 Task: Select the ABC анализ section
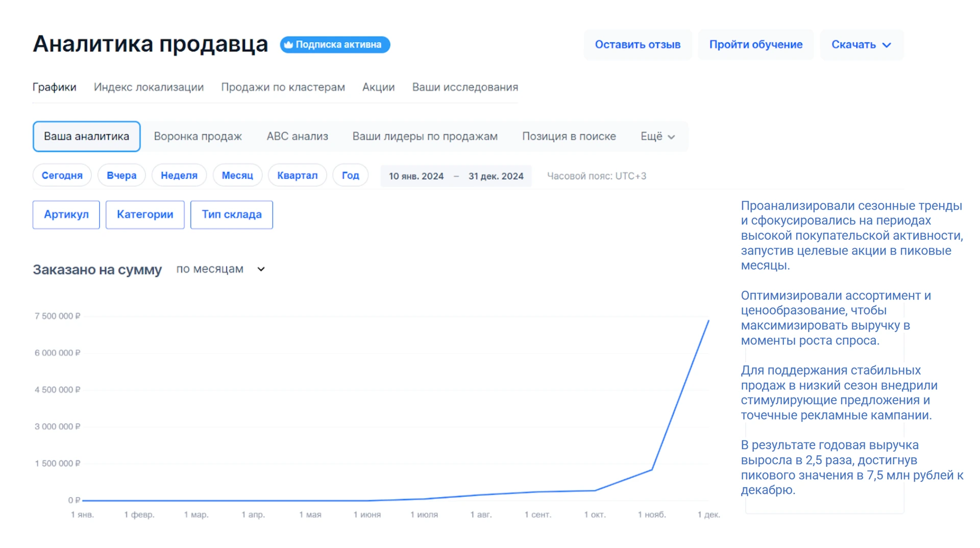[x=297, y=136]
